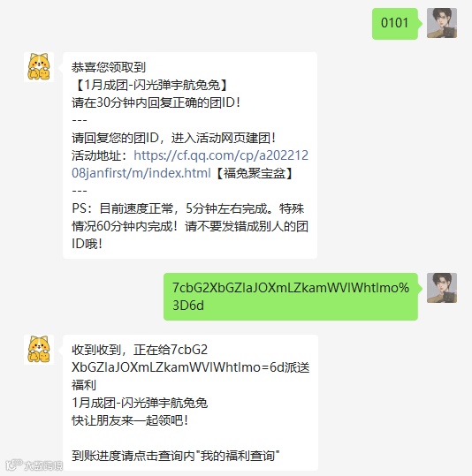Click 1月成团-闪光弹宇航兔兔 in the last reply
Screen dimensions: 472x476
tap(140, 403)
